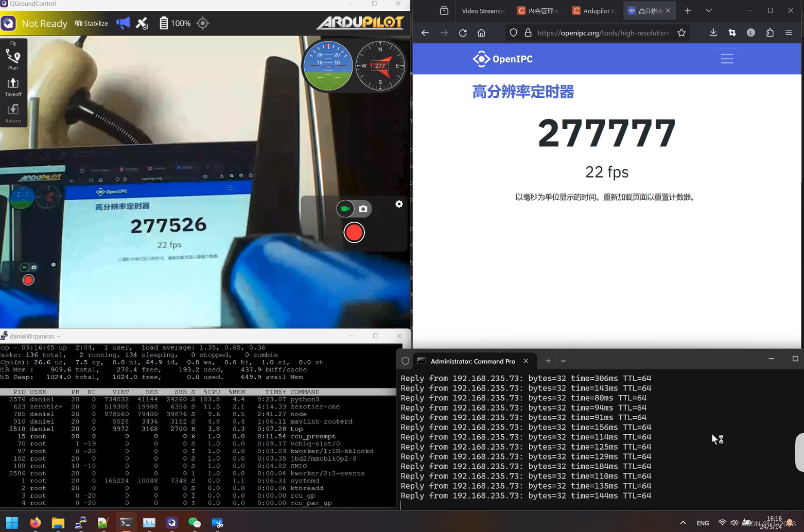The height and width of the screenshot is (532, 804).
Task: Click the 高分辨率定时器 page heading
Action: (523, 92)
